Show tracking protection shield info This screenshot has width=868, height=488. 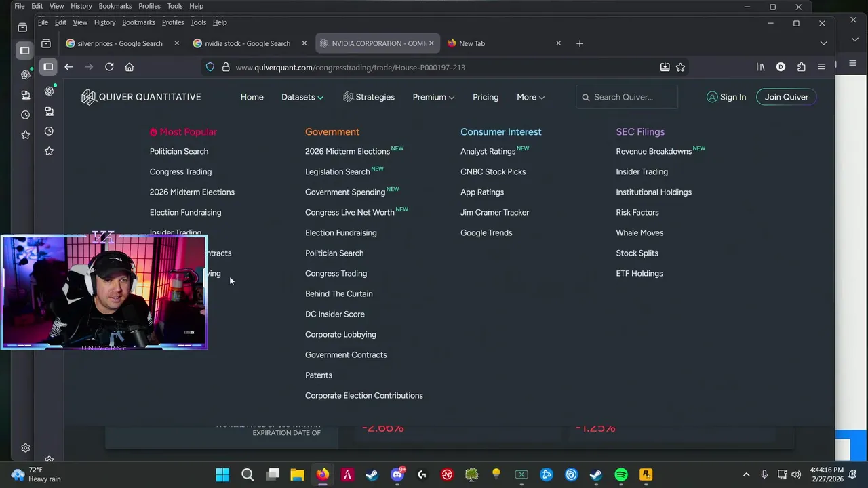coord(210,67)
